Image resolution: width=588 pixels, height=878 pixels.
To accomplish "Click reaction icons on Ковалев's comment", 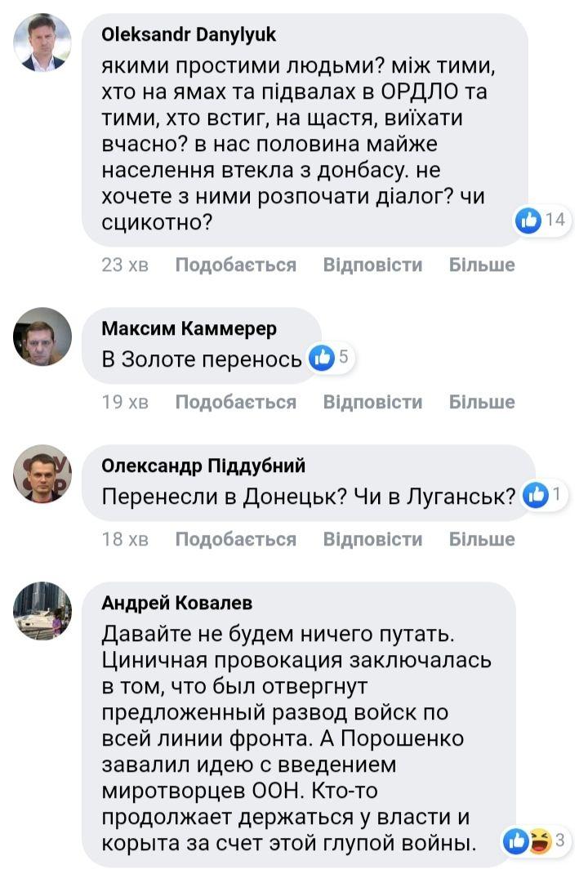I will click(527, 842).
